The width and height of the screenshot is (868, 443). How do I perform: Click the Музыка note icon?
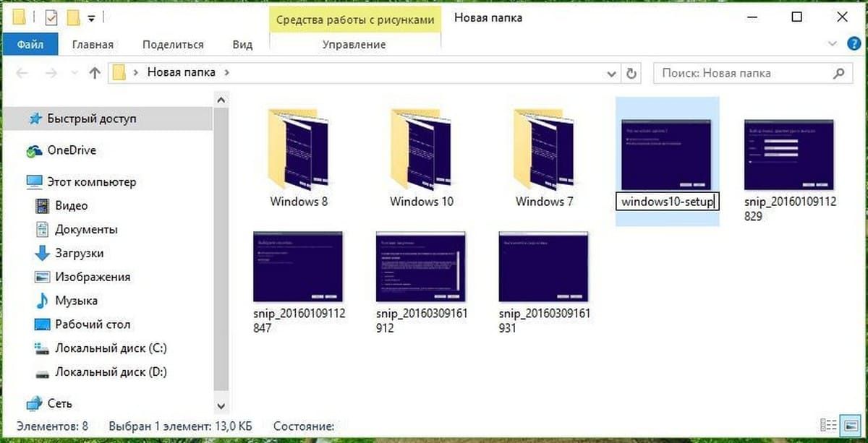click(42, 301)
